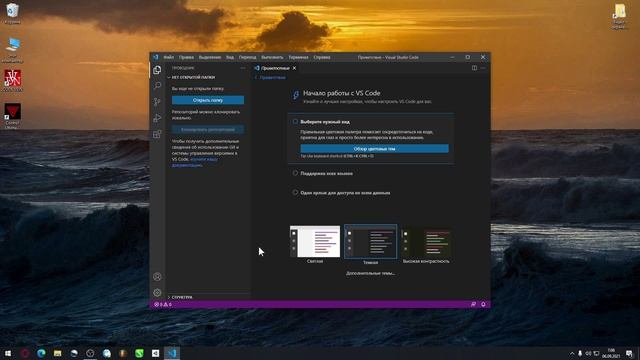640x360 pixels.
Task: Click the Клонировать репозиторий button
Action: (208, 129)
